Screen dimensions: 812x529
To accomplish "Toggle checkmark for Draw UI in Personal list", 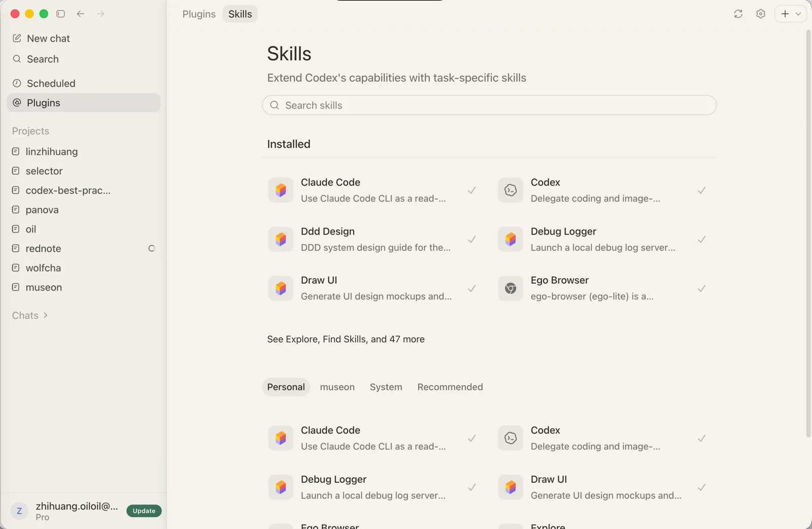I will (x=702, y=487).
